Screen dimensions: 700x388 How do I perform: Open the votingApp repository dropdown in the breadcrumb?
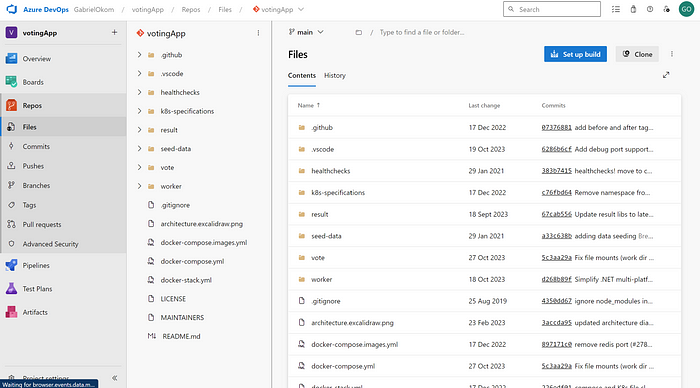278,9
